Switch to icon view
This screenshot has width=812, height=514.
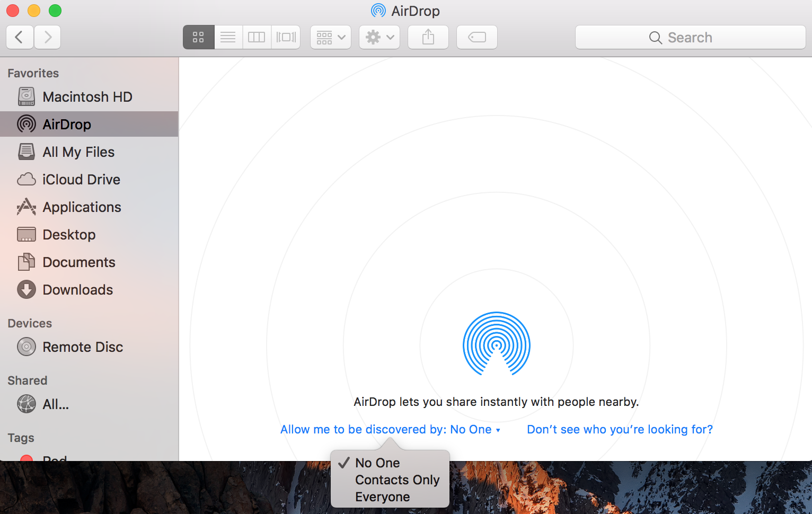click(198, 37)
